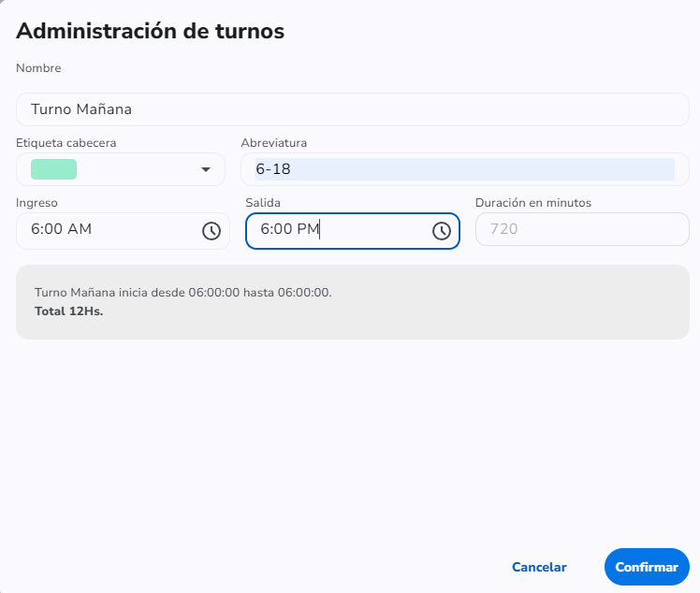Viewport: 700px width, 593px height.
Task: Confirm the shift with Confirmar button
Action: 647,567
